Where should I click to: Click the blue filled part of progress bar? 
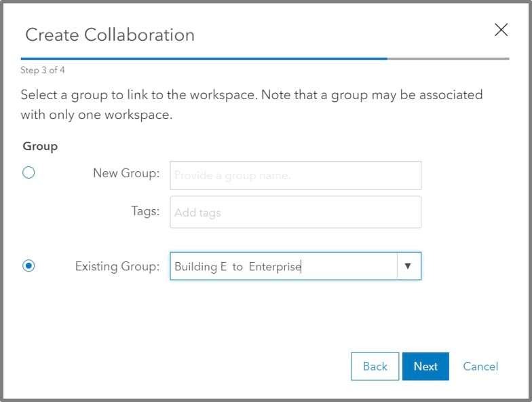click(x=204, y=59)
